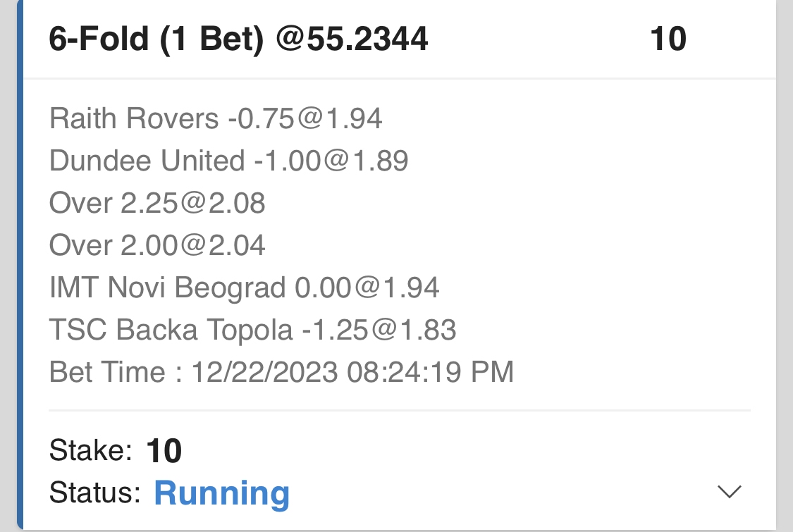The height and width of the screenshot is (532, 793).
Task: Click the divider line above Stake
Action: click(399, 410)
